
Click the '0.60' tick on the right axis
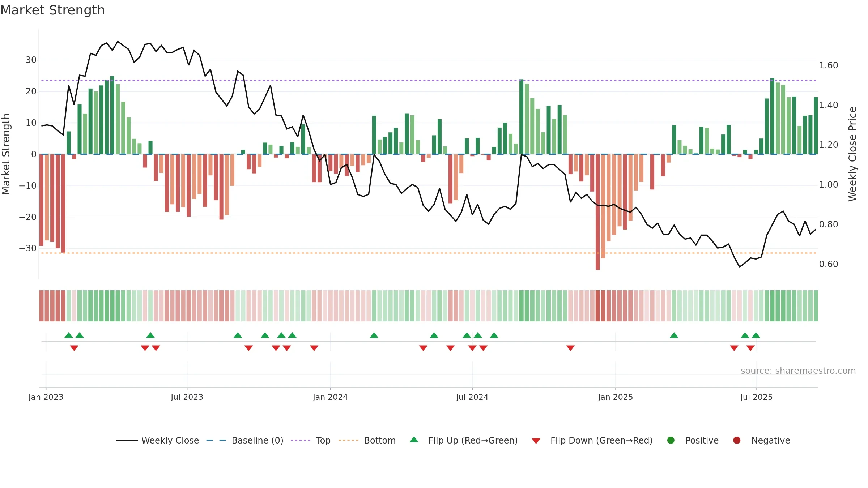[x=829, y=264]
